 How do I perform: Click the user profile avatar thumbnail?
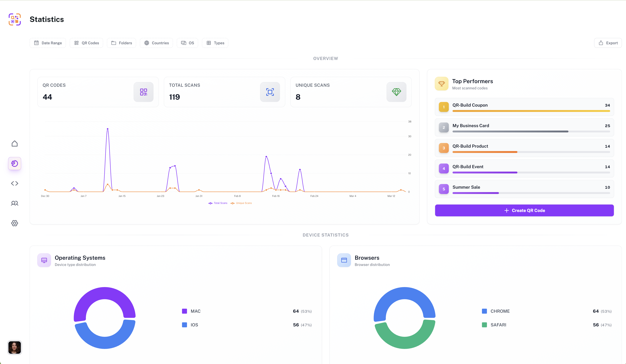point(15,347)
